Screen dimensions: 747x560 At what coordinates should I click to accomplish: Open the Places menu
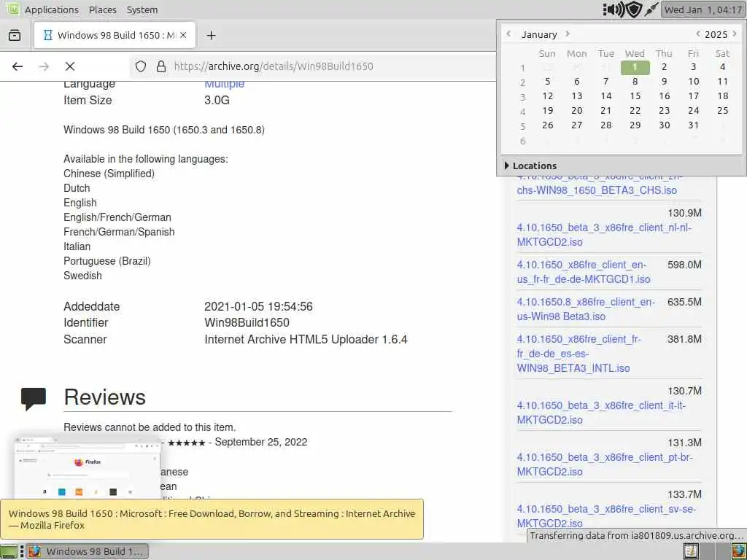pos(102,9)
